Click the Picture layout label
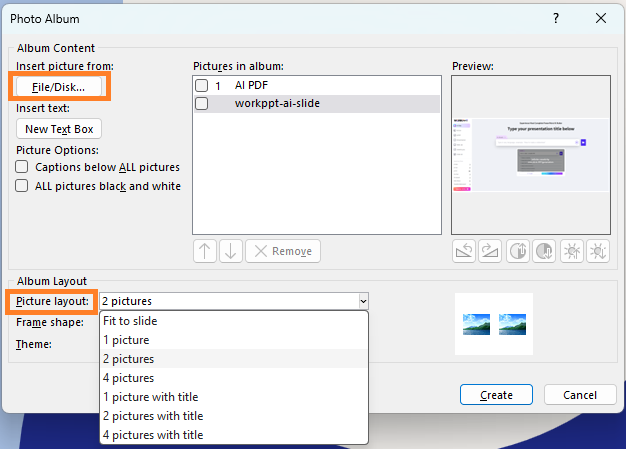 [52, 301]
